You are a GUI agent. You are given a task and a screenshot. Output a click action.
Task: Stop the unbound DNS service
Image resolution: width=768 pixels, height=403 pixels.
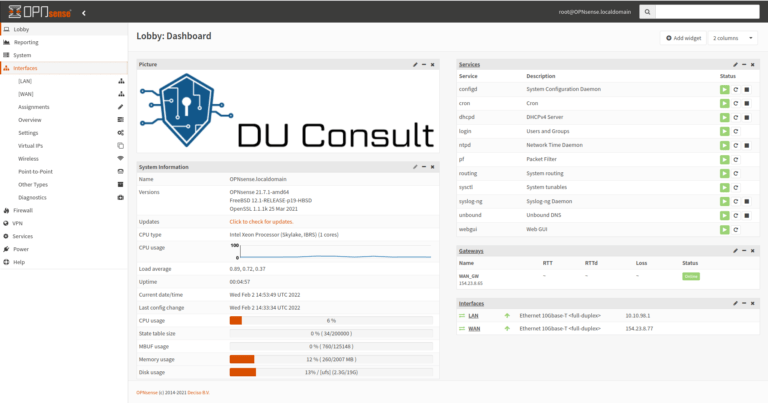pyautogui.click(x=747, y=215)
